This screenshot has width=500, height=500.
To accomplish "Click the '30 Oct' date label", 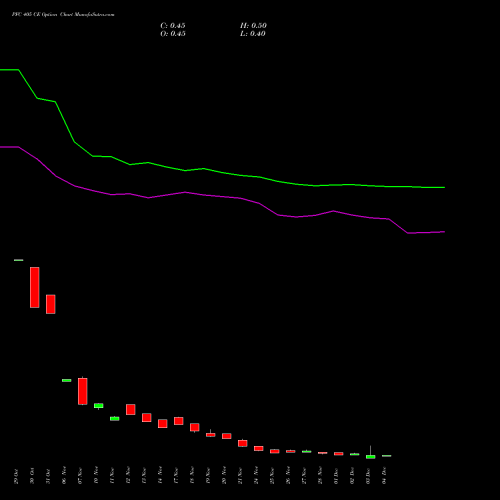I will pos(32,476).
